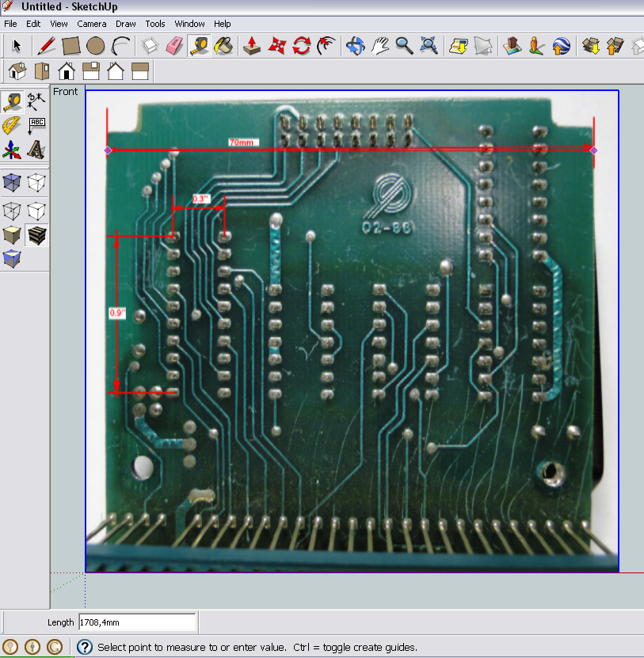Screen dimensions: 644x658
Task: Activate the Make Component tool
Action: [x=150, y=45]
